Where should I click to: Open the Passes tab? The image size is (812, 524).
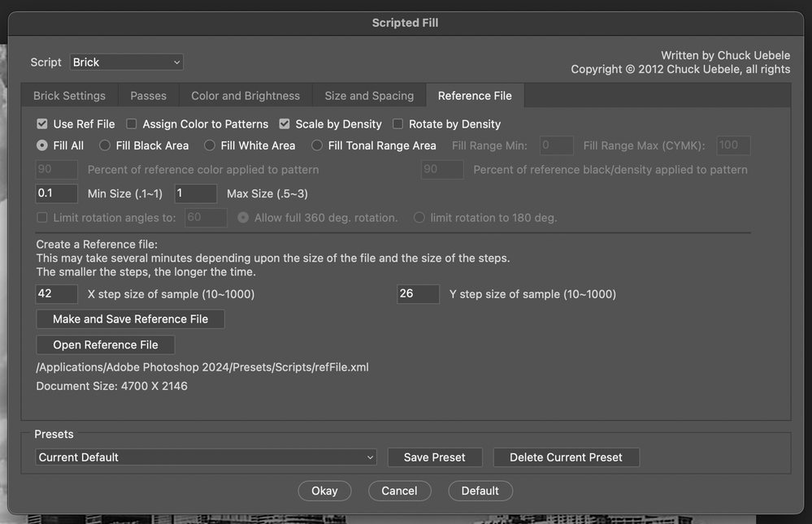coord(148,95)
